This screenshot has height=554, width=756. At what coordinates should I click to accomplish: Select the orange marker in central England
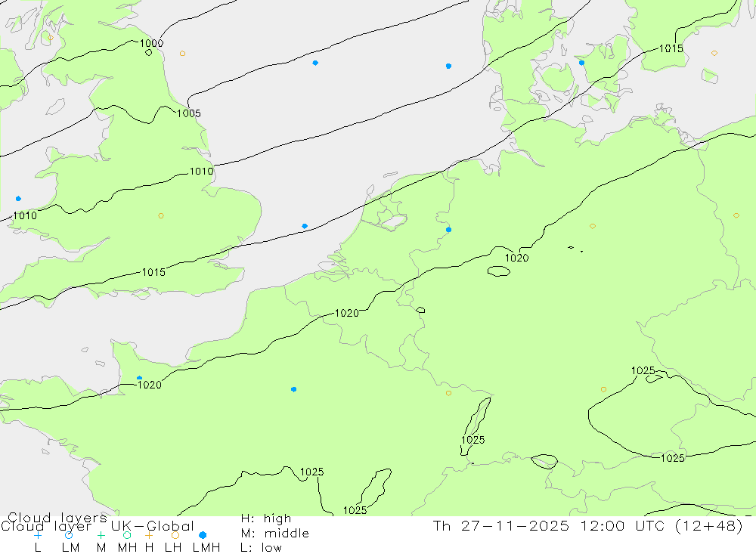coord(161,216)
